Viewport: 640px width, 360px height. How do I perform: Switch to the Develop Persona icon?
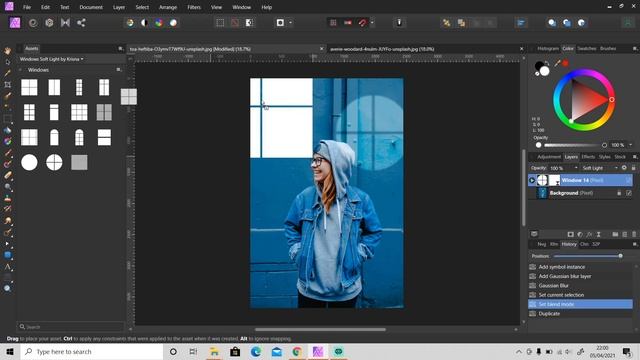coord(49,23)
